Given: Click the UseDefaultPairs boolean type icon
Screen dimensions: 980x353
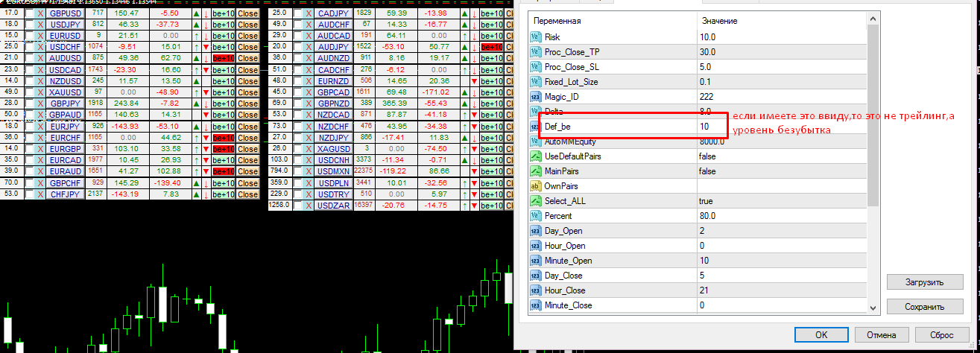Looking at the screenshot, I should [535, 156].
